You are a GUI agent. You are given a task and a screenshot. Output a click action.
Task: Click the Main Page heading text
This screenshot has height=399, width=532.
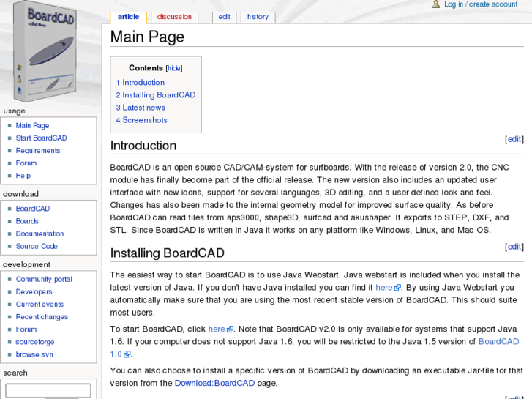147,37
